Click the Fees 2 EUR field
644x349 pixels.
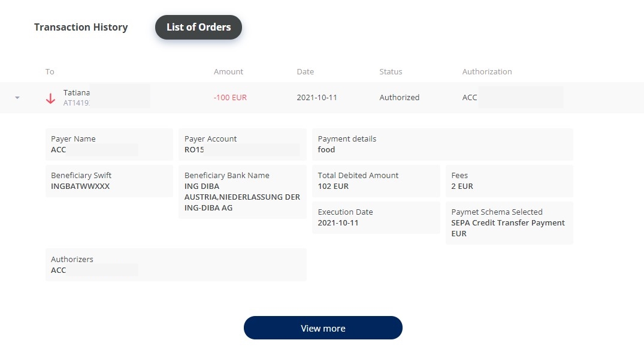[509, 181]
